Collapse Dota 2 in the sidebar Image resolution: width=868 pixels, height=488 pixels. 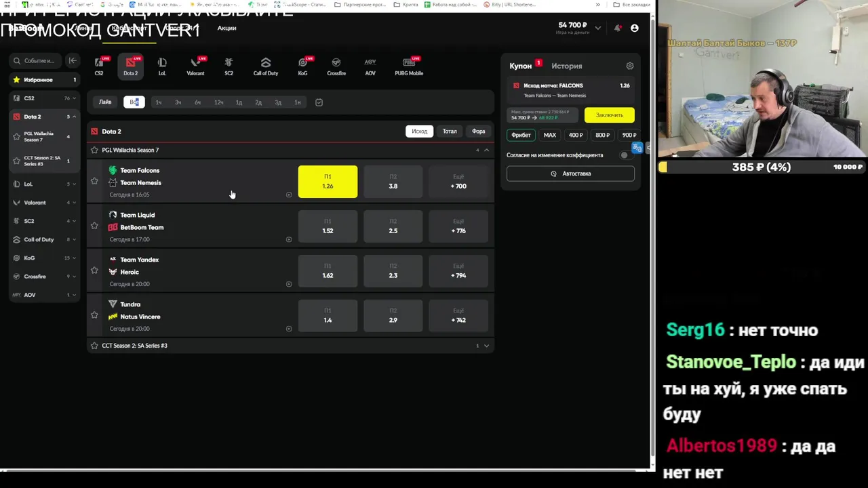click(x=74, y=117)
